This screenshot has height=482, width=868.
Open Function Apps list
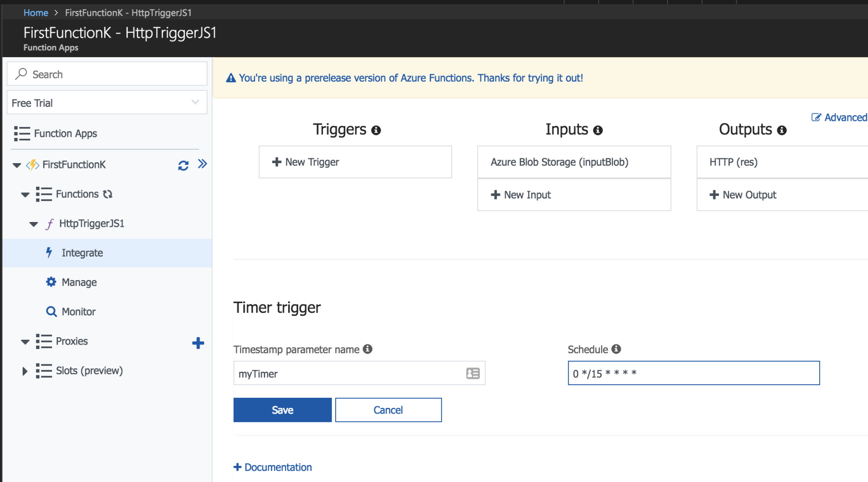coord(65,133)
